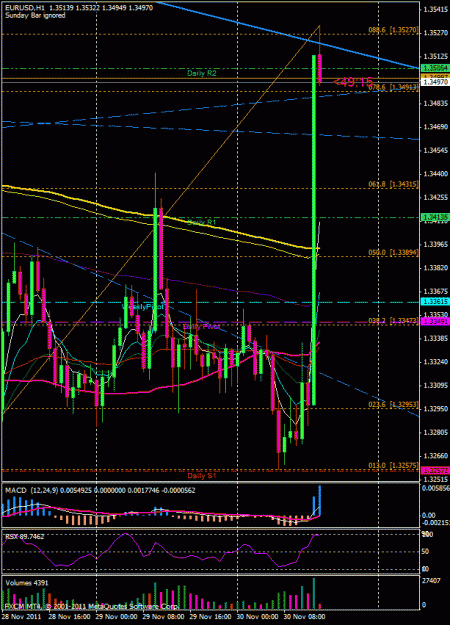The width and height of the screenshot is (450, 625).
Task: Click the Daily R2 pivot label
Action: (x=202, y=73)
